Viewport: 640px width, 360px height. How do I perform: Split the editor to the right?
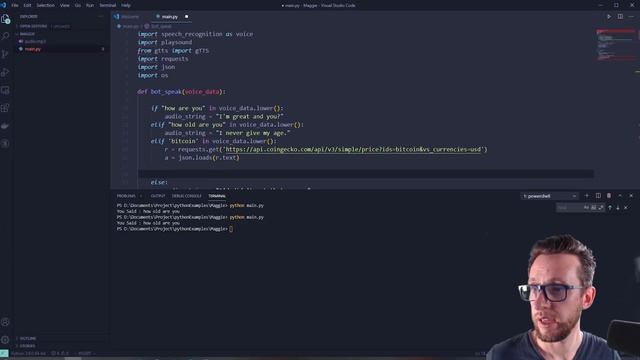[x=620, y=17]
